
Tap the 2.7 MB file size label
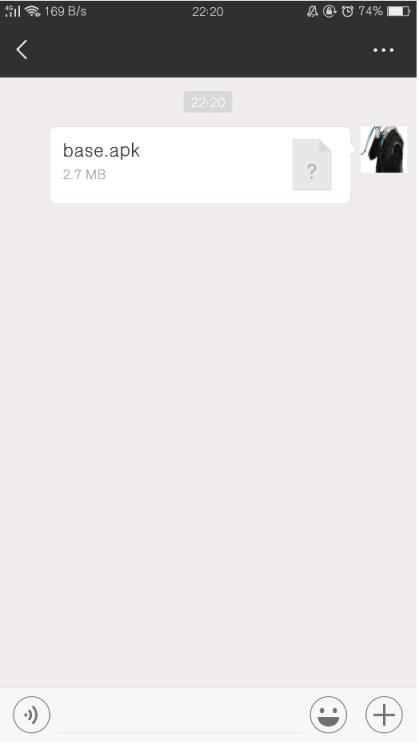tap(84, 175)
